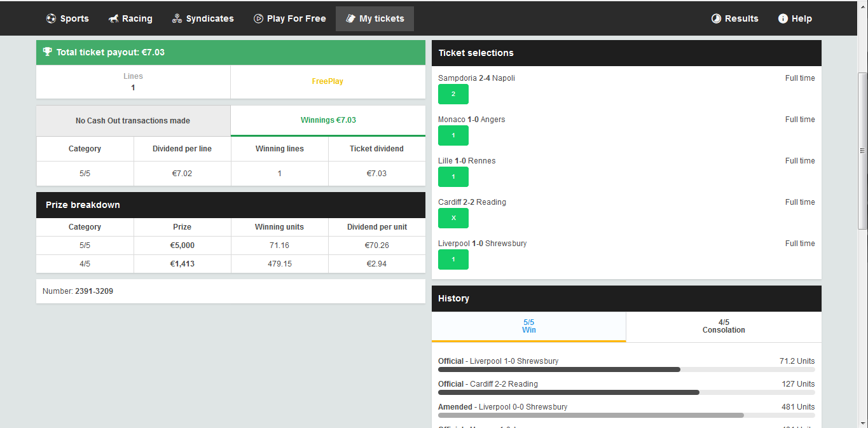Click selection X under Cardiff 2-2 Reading
Screen dimensions: 868x428
(x=453, y=218)
